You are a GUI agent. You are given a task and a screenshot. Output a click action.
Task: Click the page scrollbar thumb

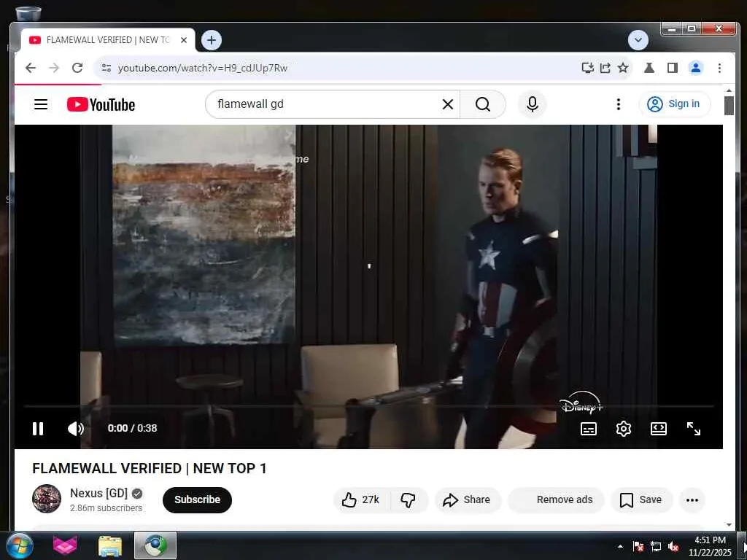729,105
